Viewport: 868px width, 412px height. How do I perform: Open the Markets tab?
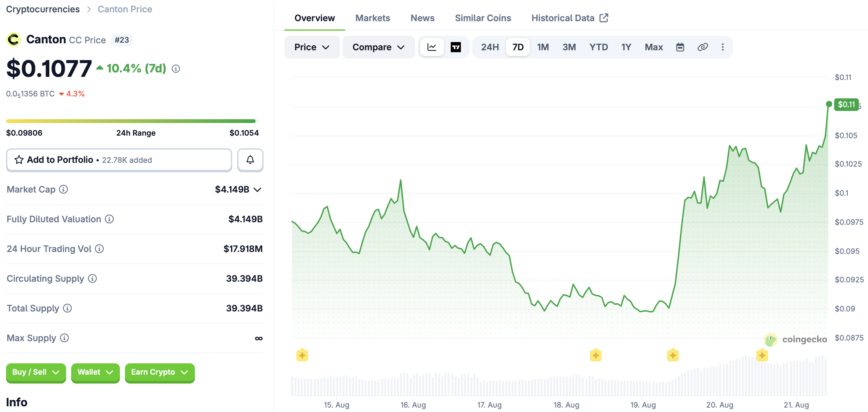(x=372, y=18)
